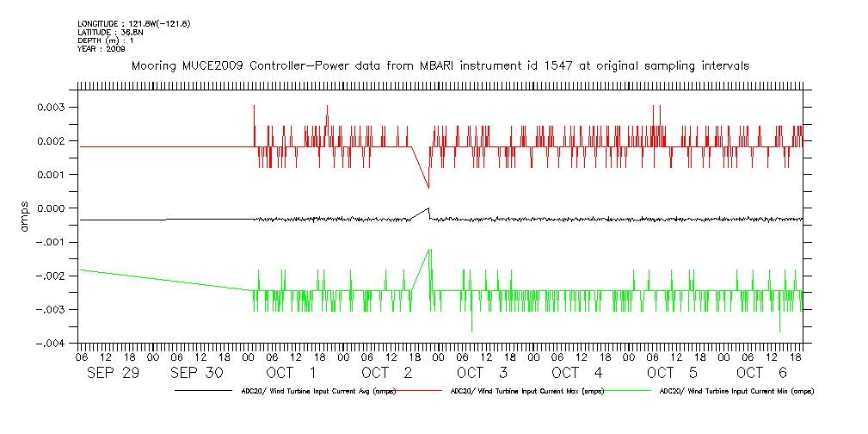
Task: Select the SEP 30 date label
Action: pyautogui.click(x=198, y=373)
